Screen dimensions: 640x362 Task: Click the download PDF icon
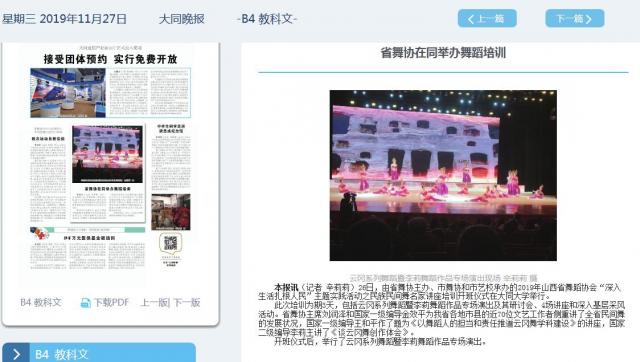click(x=85, y=303)
